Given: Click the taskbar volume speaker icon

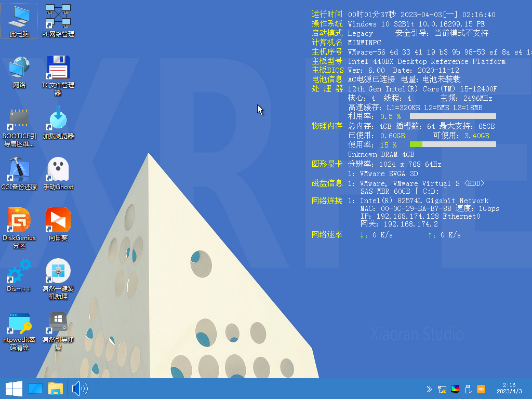Looking at the screenshot, I should pos(79,389).
